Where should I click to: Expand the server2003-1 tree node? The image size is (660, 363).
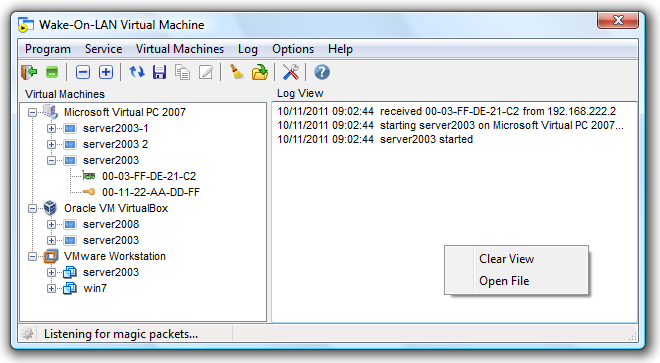(51, 128)
